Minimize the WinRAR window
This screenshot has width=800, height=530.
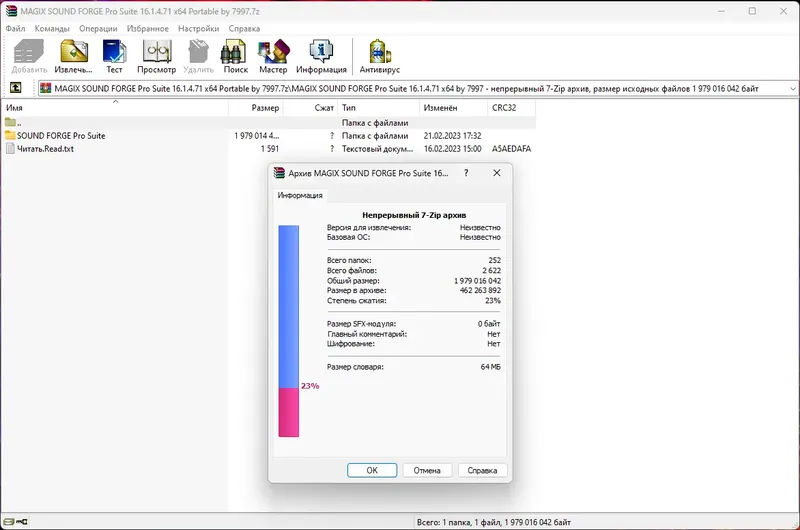coord(721,11)
